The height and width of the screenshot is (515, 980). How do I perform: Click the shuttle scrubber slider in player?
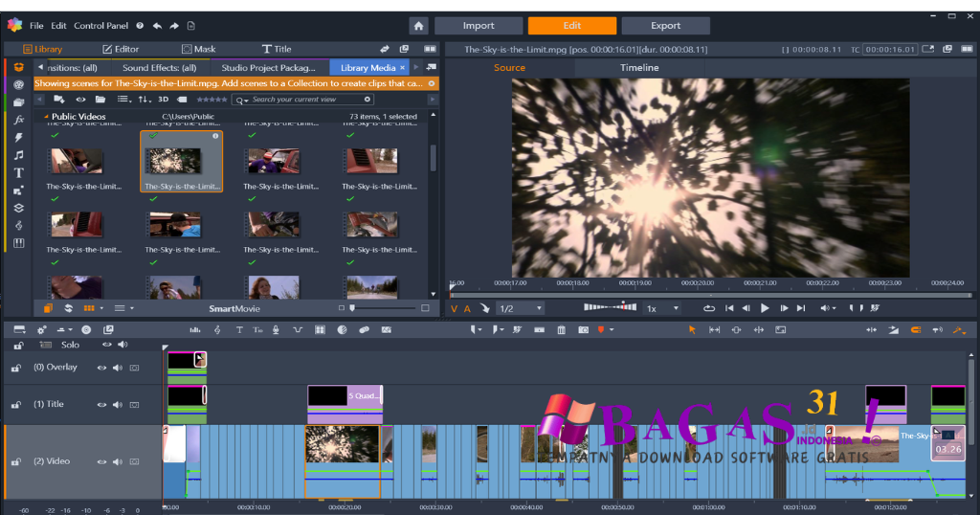coord(610,307)
